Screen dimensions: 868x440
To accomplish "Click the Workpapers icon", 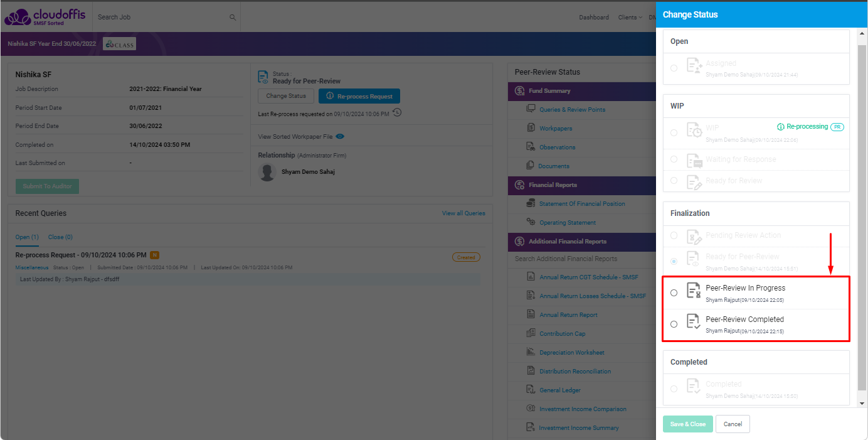I will coord(531,128).
